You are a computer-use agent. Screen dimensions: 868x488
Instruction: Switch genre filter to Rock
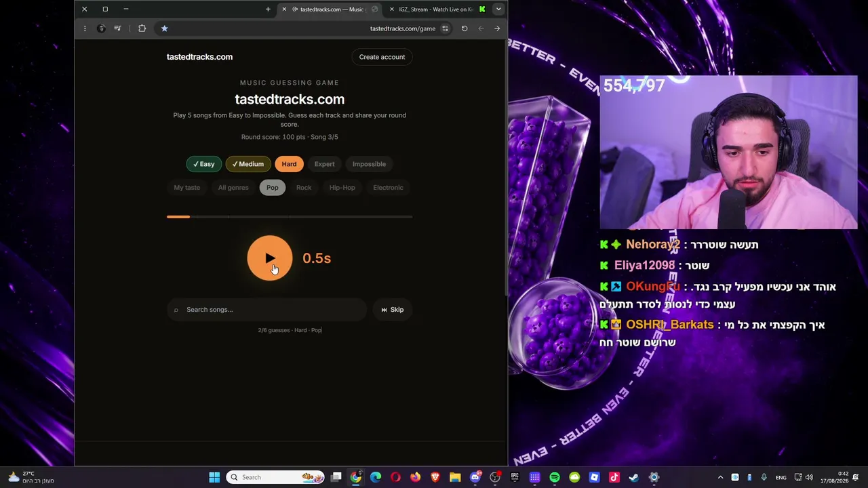click(x=304, y=188)
